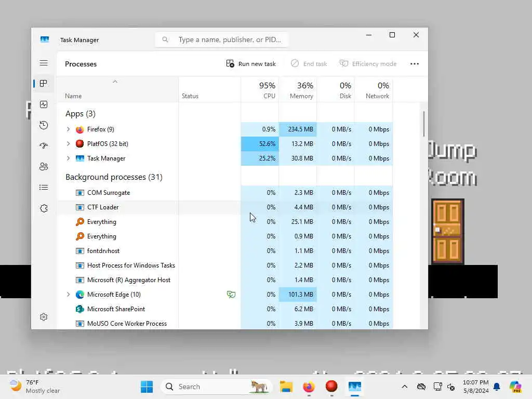Screen dimensions: 532x399
Task: Open the Users page icon in sidebar
Action: point(44,167)
